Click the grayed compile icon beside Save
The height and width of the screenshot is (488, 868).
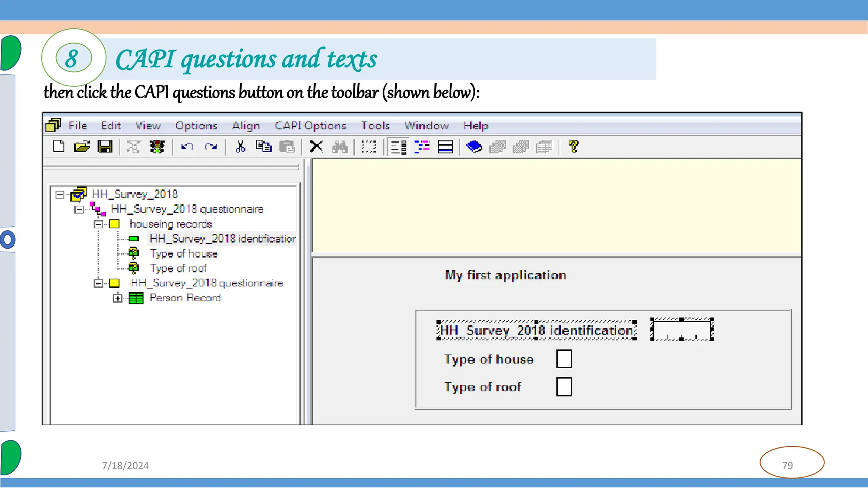[134, 147]
